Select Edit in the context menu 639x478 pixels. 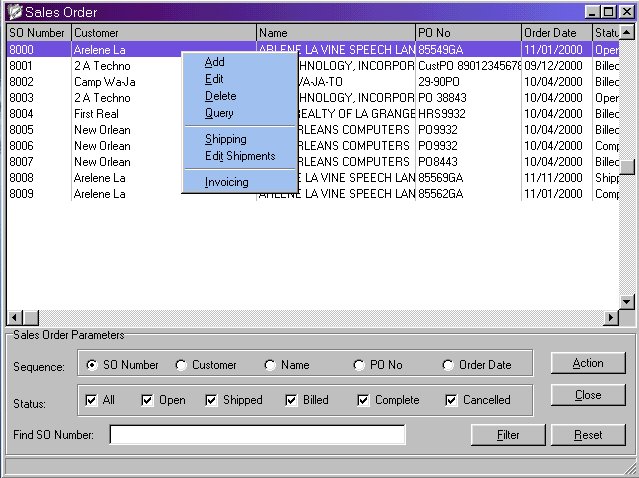pos(214,79)
